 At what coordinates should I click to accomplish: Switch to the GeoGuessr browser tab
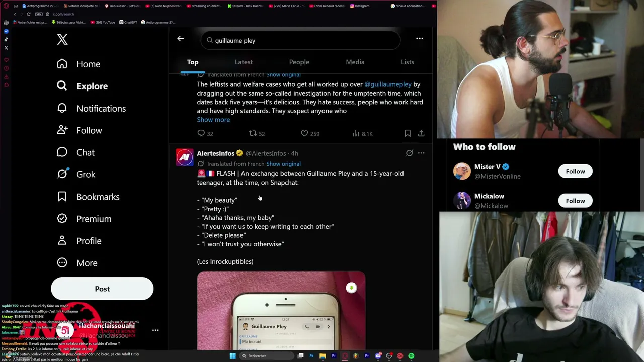pyautogui.click(x=123, y=6)
